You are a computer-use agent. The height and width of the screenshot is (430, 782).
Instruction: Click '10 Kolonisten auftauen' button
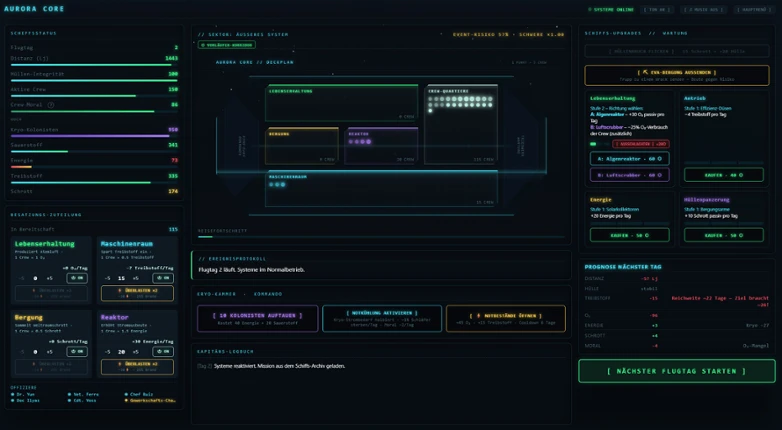[258, 318]
